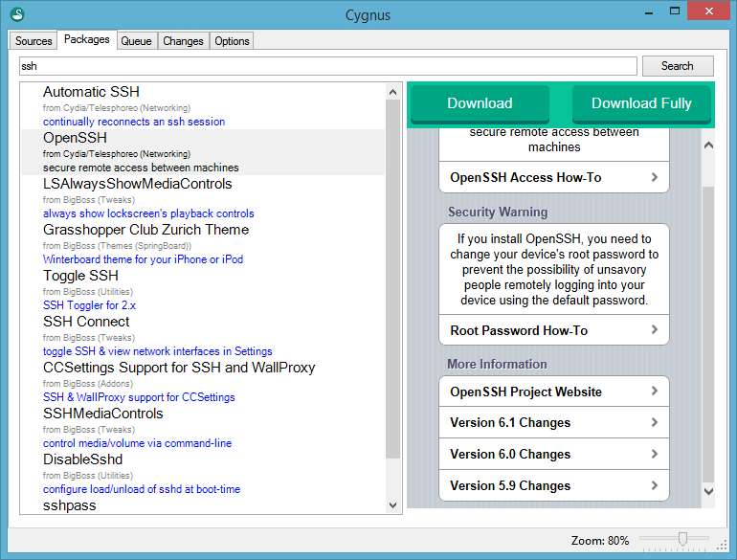
Task: Open Version 6.1 Changes
Action: tap(553, 422)
